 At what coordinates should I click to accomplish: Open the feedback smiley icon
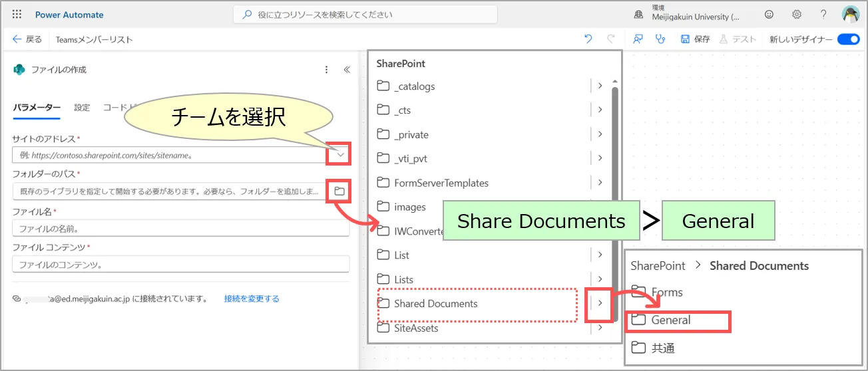tap(769, 15)
